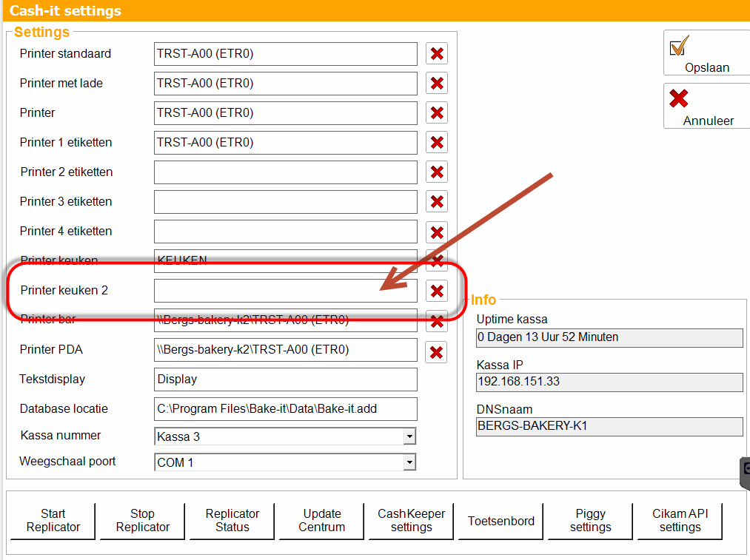
Task: Click red X next to Printer 3 etiketten
Action: [436, 202]
